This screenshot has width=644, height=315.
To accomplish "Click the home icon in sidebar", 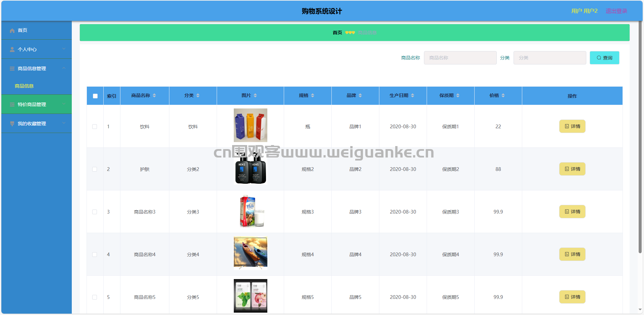I will (x=12, y=31).
